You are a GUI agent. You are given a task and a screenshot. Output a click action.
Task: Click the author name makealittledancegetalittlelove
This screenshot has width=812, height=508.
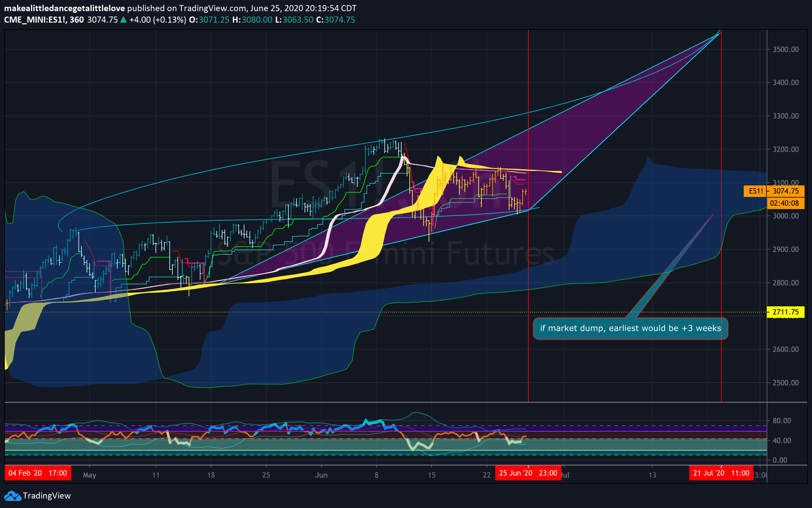[64, 8]
